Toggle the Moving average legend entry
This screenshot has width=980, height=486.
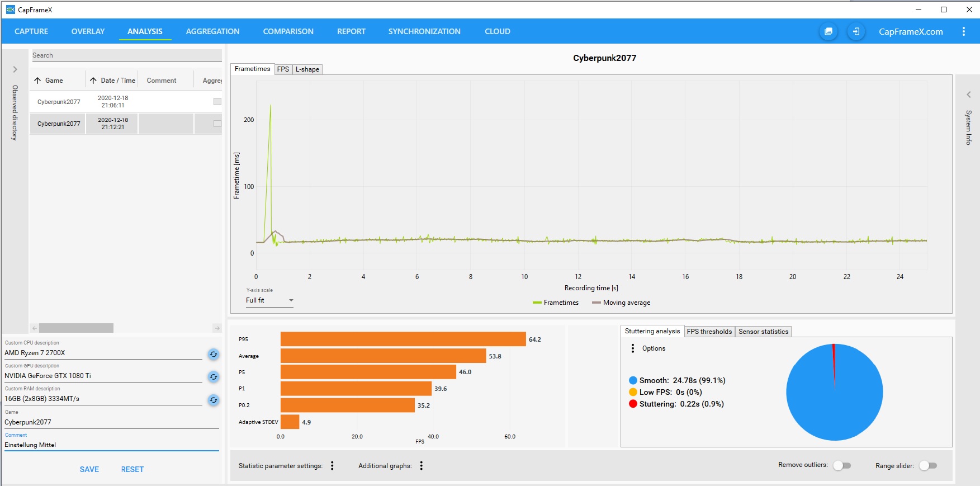[x=621, y=303]
